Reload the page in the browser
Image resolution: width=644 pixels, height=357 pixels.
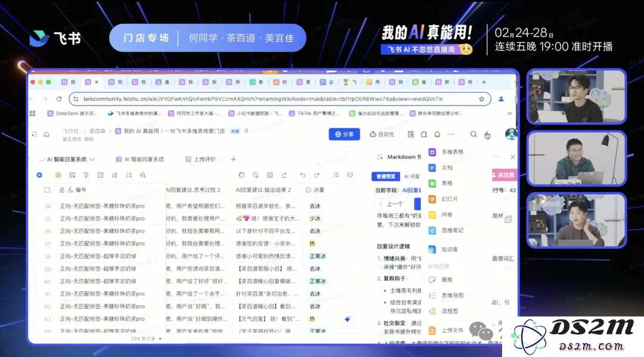point(58,99)
